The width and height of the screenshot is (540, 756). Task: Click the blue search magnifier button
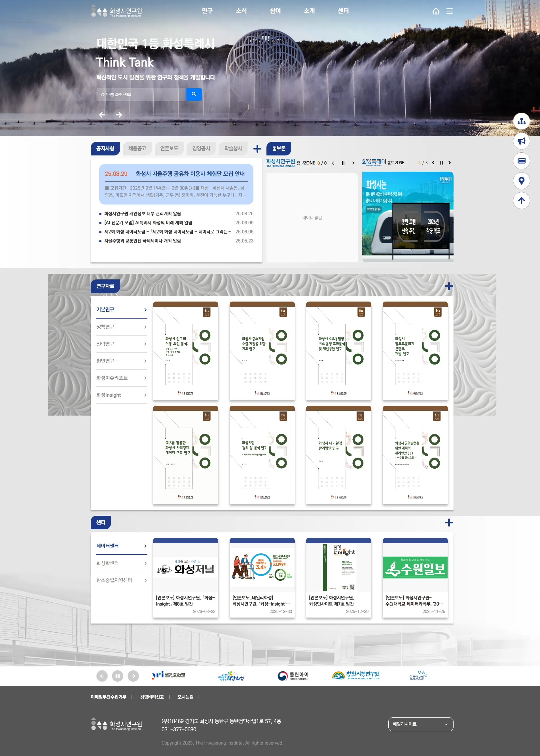tap(194, 94)
